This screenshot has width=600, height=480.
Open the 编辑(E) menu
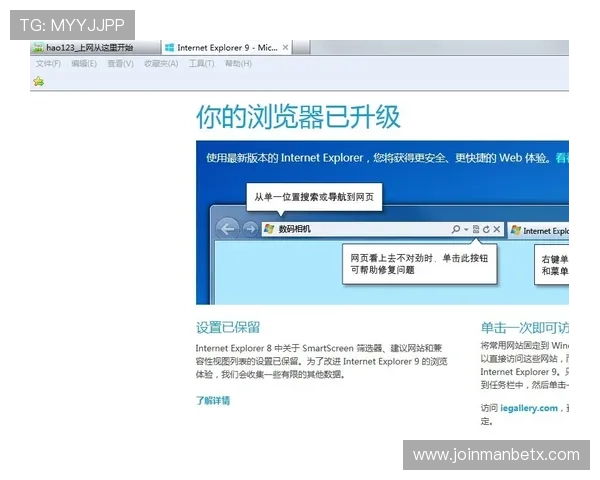(x=84, y=64)
